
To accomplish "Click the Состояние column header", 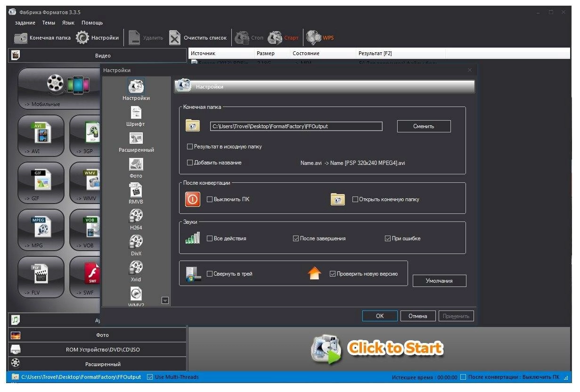I will tap(323, 53).
